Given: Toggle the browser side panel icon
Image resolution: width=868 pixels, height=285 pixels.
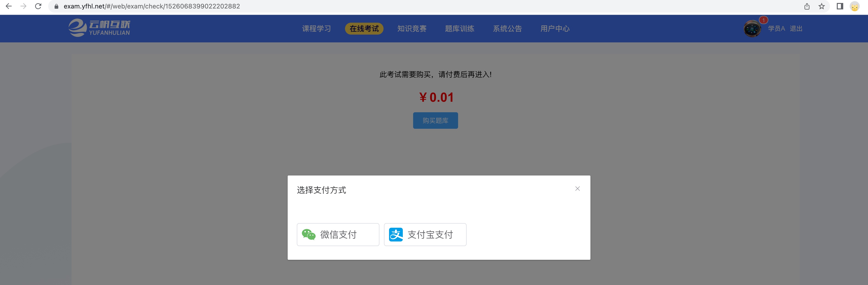Looking at the screenshot, I should click(840, 6).
